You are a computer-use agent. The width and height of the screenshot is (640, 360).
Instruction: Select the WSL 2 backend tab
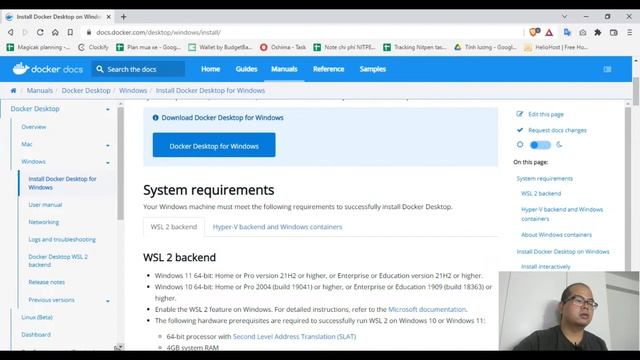174,227
